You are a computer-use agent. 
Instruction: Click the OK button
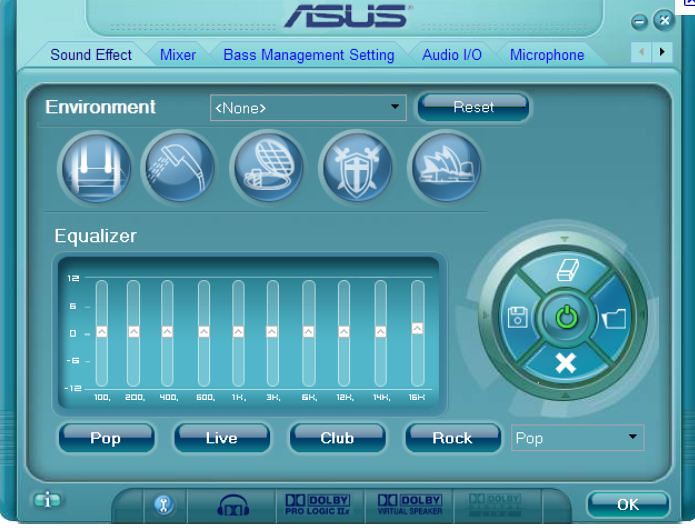tap(628, 505)
